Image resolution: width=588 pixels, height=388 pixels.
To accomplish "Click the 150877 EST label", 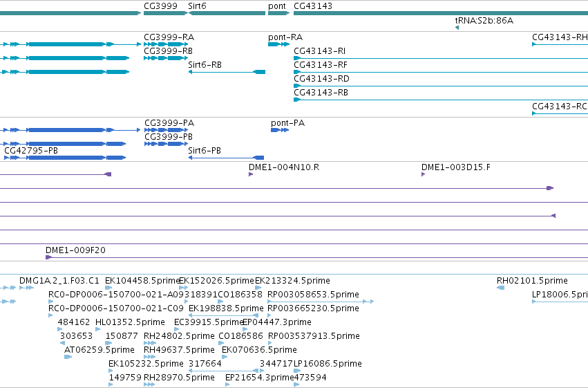I will coord(122,336).
